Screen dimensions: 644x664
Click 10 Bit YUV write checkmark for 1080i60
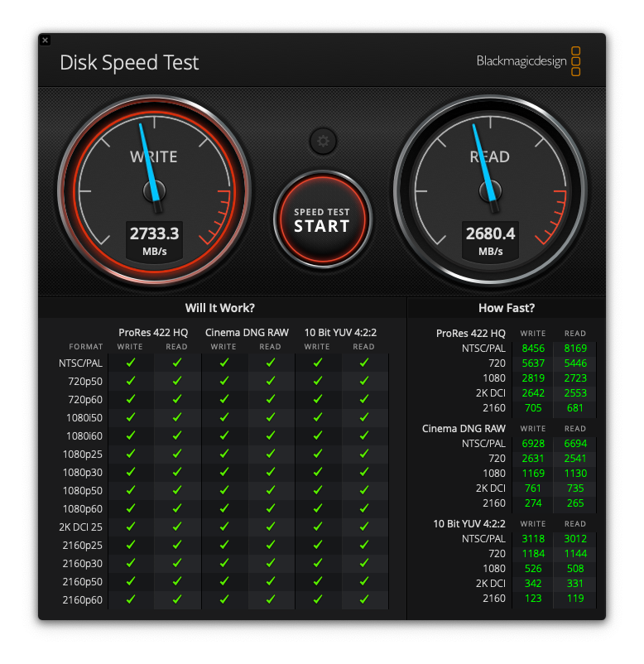318,435
